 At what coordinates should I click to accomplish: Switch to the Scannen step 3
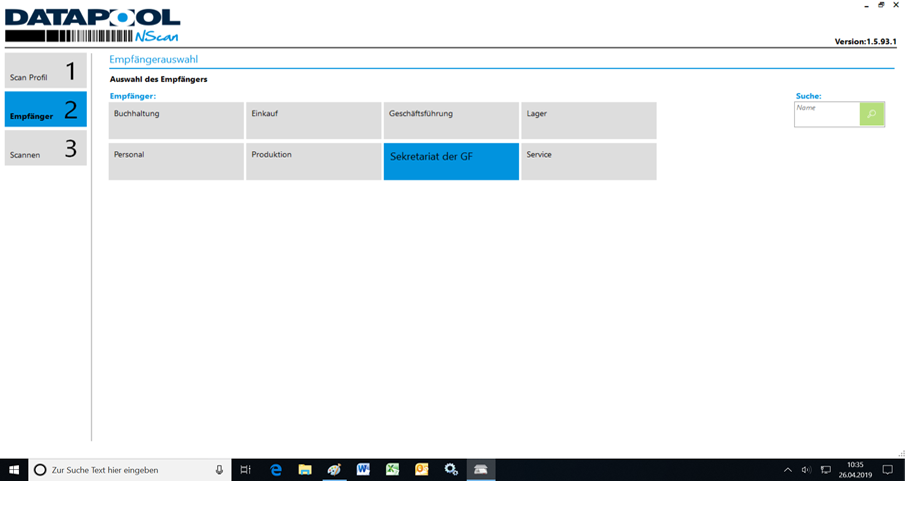point(45,148)
